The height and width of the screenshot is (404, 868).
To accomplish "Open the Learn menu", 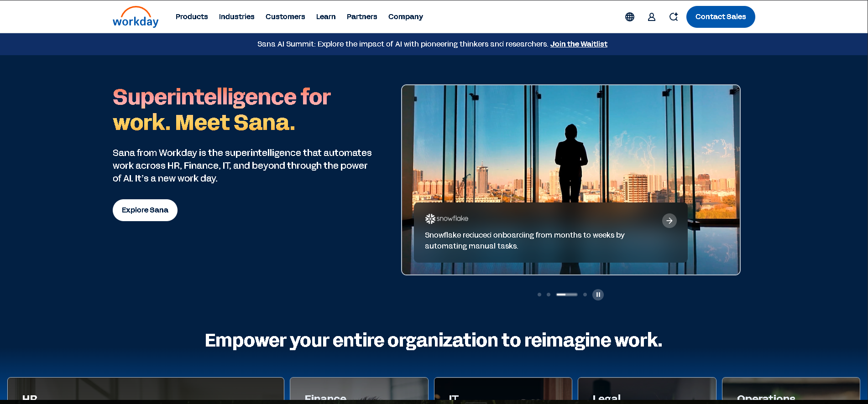I will 326,17.
